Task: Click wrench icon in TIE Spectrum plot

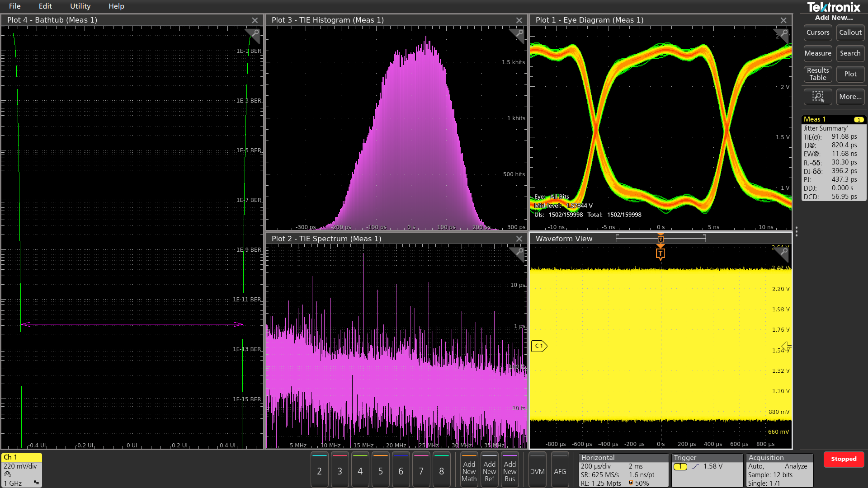Action: click(x=519, y=252)
